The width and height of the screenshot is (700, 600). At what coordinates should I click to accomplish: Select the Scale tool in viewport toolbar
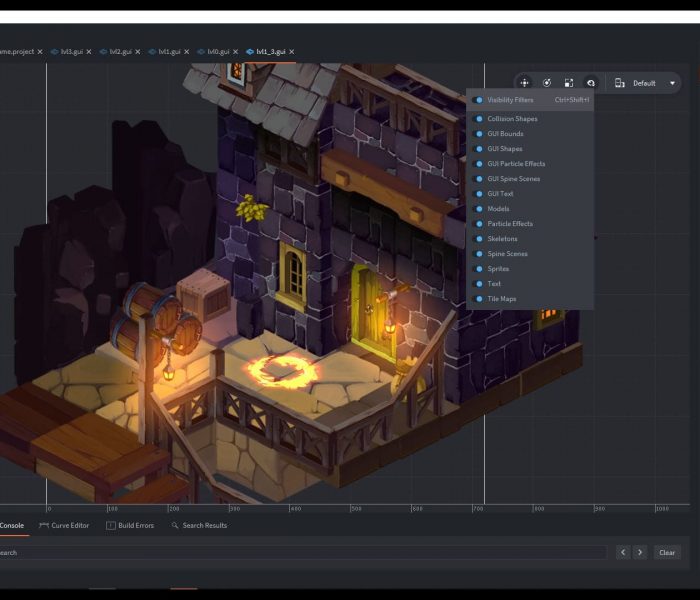click(568, 83)
